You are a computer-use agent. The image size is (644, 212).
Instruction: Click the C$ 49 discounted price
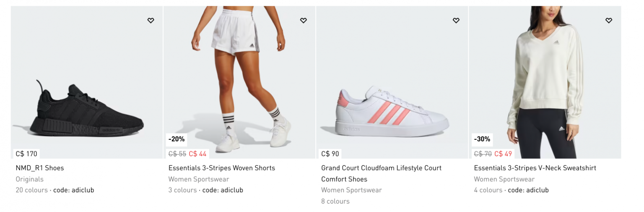(503, 154)
